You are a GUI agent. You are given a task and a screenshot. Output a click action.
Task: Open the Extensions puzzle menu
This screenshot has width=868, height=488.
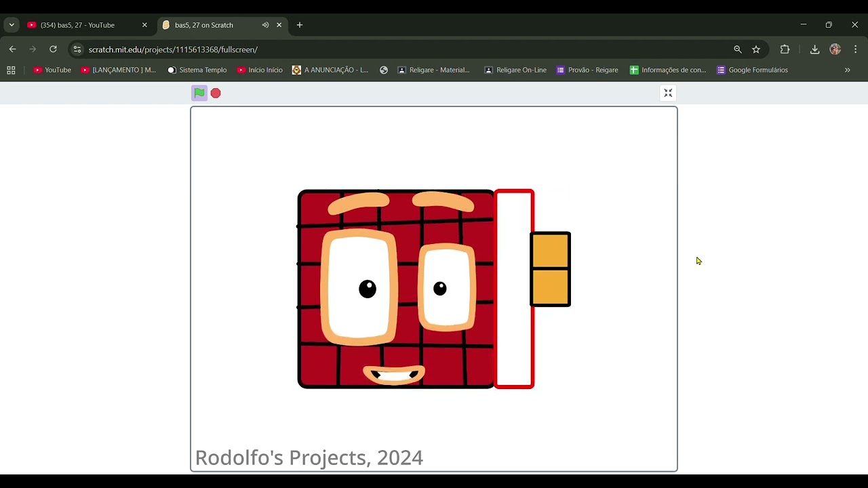(785, 49)
